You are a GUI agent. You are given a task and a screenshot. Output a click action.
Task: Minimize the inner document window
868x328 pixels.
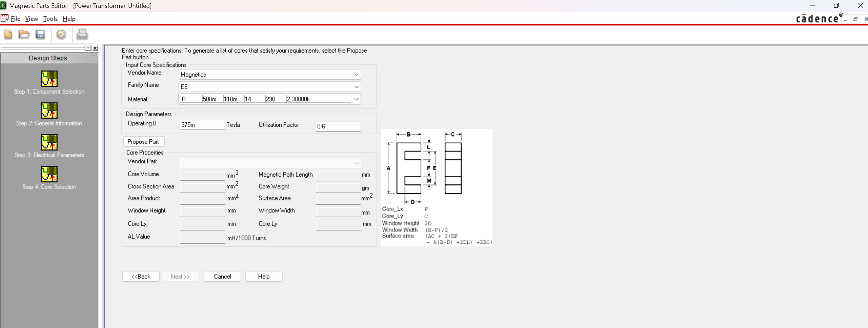[x=845, y=19]
